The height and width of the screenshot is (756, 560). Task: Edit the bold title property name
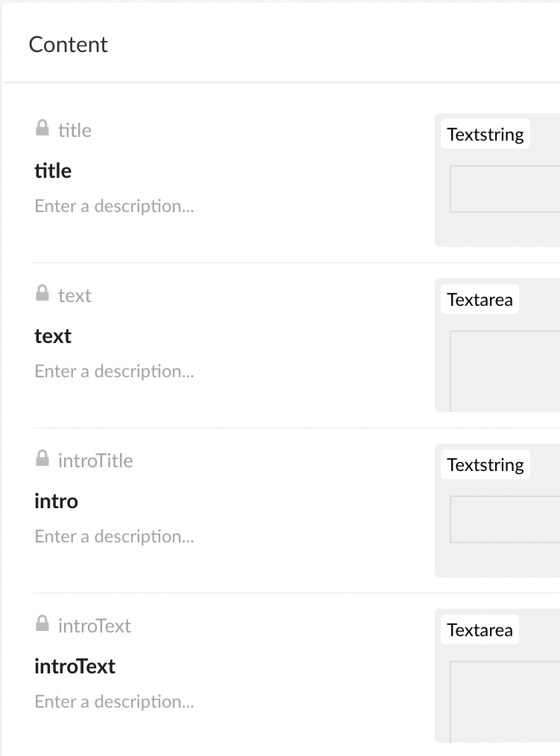pos(53,171)
